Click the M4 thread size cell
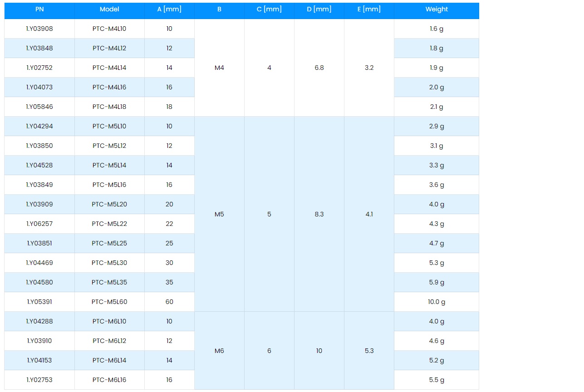This screenshot has height=392, width=584. [x=219, y=68]
